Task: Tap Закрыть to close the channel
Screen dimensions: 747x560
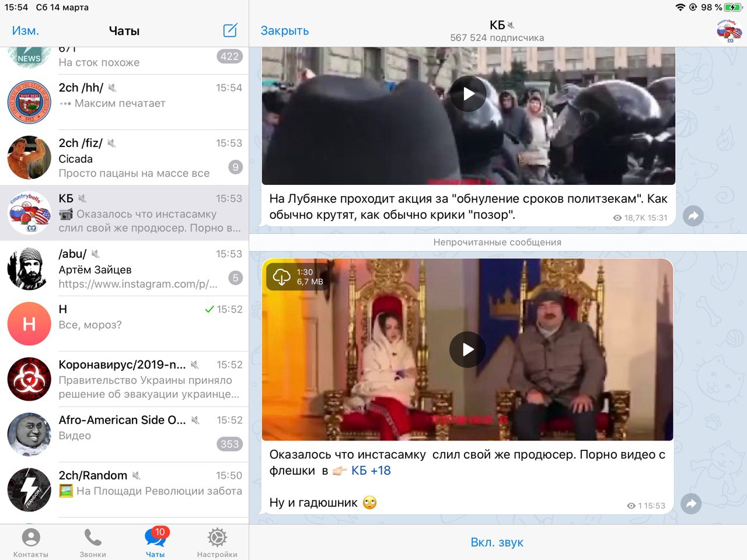Action: click(x=285, y=30)
